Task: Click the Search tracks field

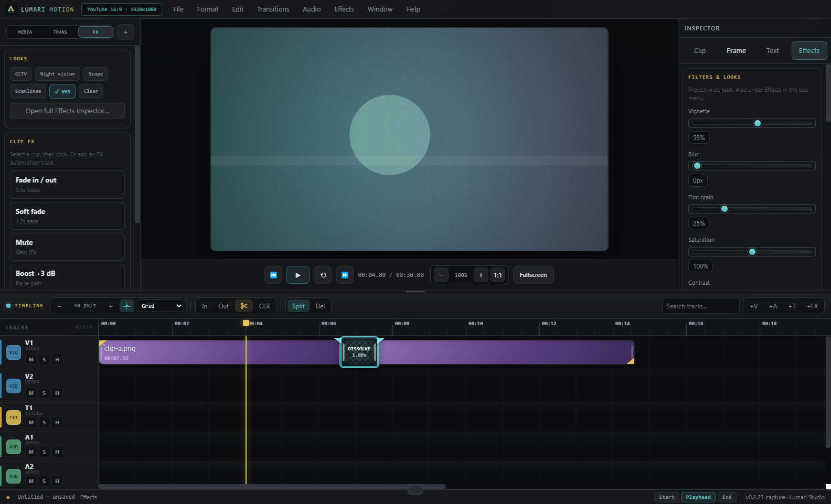Action: click(x=701, y=306)
